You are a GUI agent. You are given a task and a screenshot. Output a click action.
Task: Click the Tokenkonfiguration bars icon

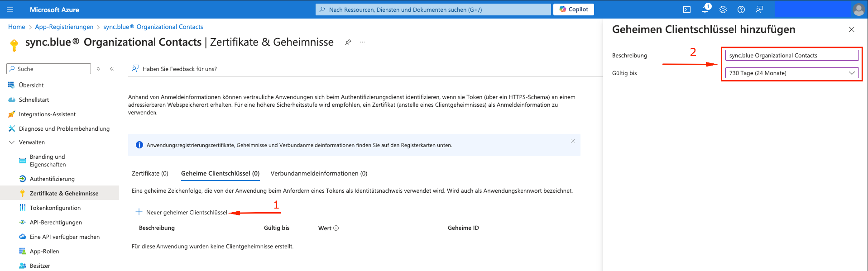(22, 208)
